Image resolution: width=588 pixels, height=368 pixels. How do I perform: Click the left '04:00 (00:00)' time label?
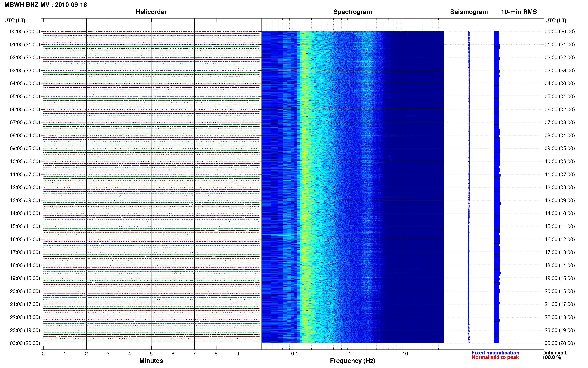[x=25, y=83]
